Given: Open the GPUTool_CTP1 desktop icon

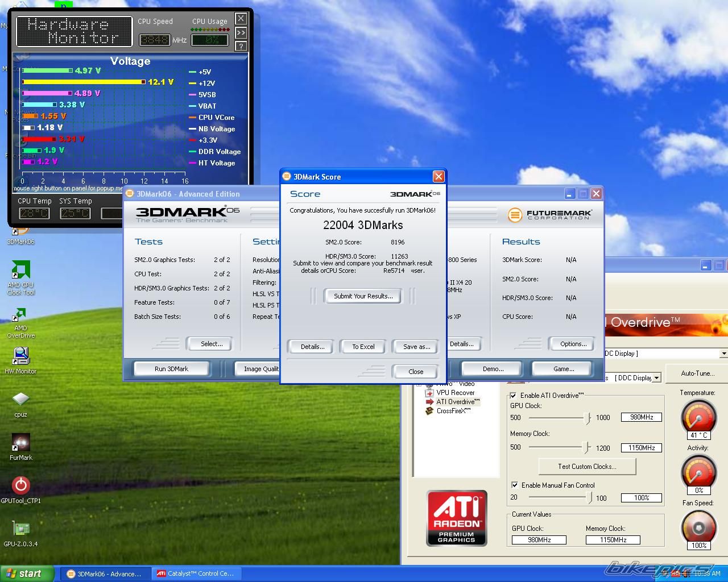Looking at the screenshot, I should [20, 489].
